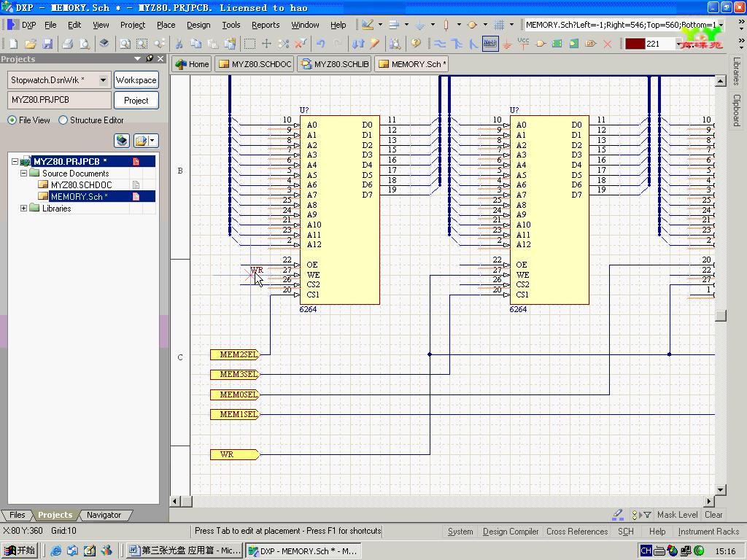Click the New document icon
Screen dimensions: 747x560
(x=13, y=44)
